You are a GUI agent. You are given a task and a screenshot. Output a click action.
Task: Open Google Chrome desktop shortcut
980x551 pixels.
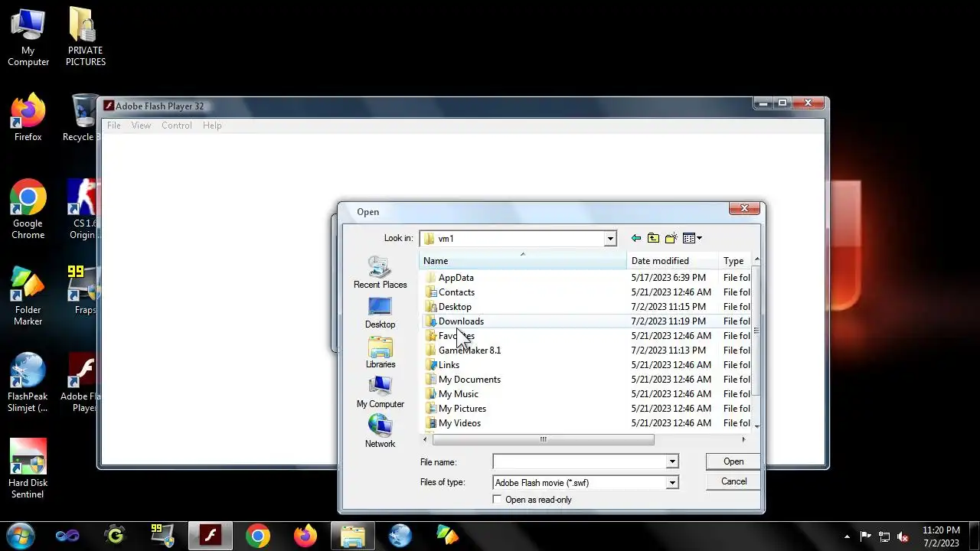[x=28, y=210]
